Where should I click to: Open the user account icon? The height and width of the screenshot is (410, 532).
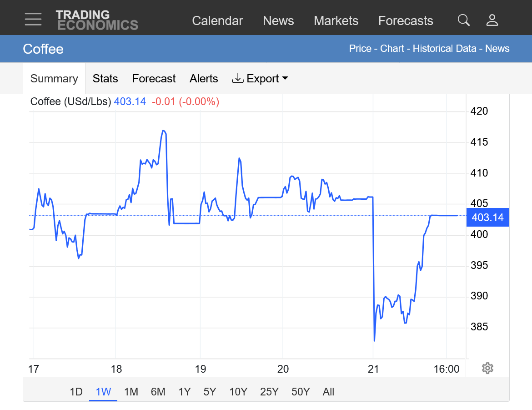492,20
